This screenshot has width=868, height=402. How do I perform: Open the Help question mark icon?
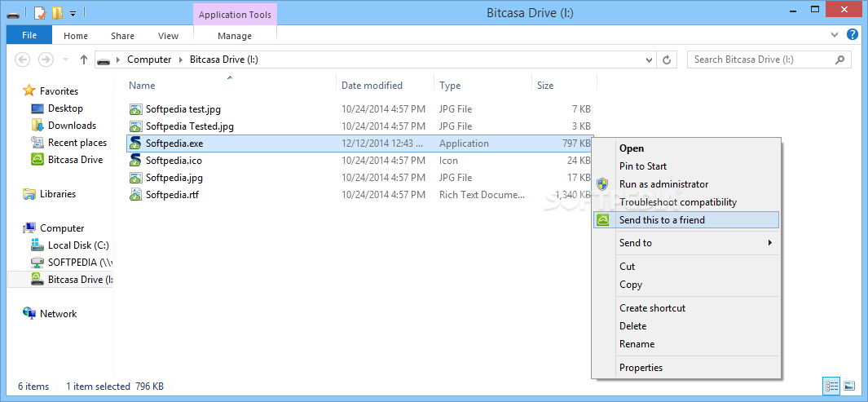pos(853,35)
